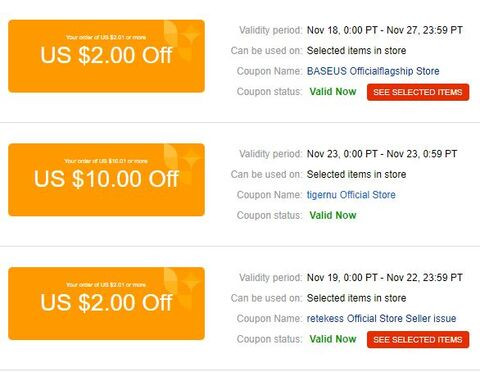Image resolution: width=480 pixels, height=372 pixels.
Task: Open the tigernu Official Store link
Action: (351, 195)
